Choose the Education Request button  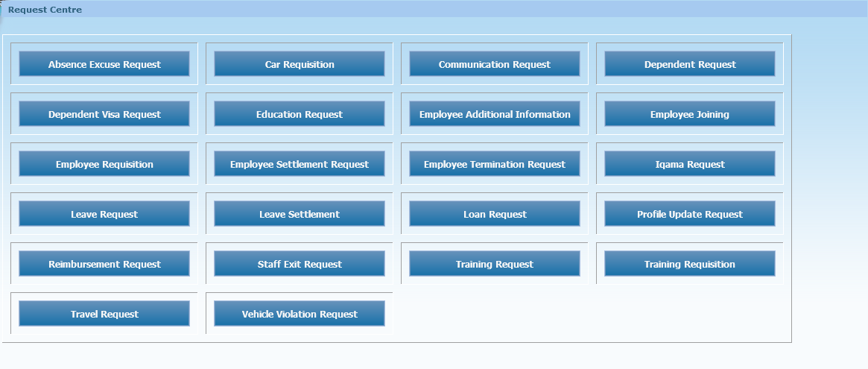[300, 114]
